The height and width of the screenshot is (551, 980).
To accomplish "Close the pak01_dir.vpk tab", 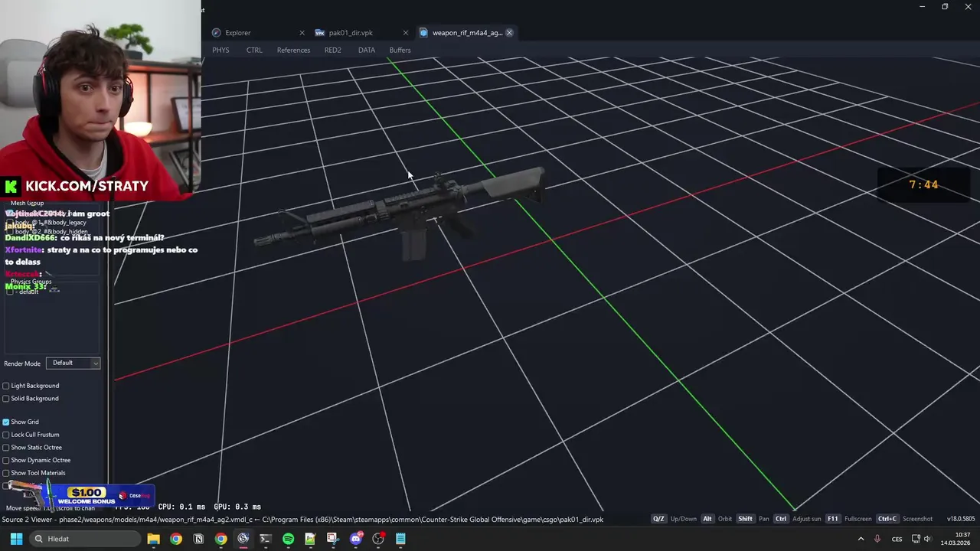I will point(405,33).
